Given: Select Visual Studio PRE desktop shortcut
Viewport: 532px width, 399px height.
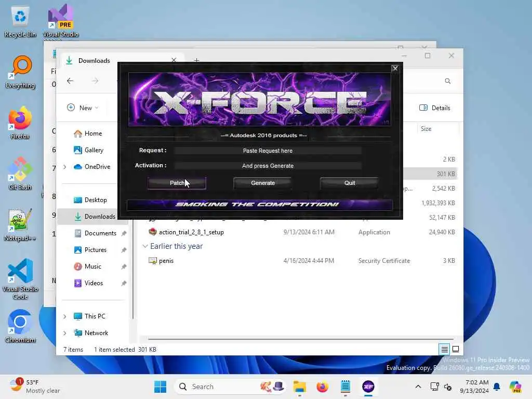Looking at the screenshot, I should pos(61,22).
